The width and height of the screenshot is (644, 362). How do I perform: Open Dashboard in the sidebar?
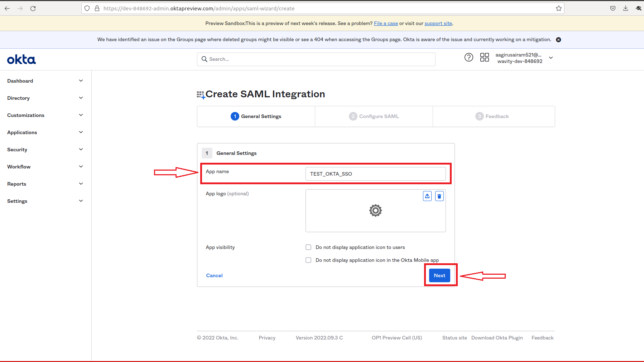[20, 81]
